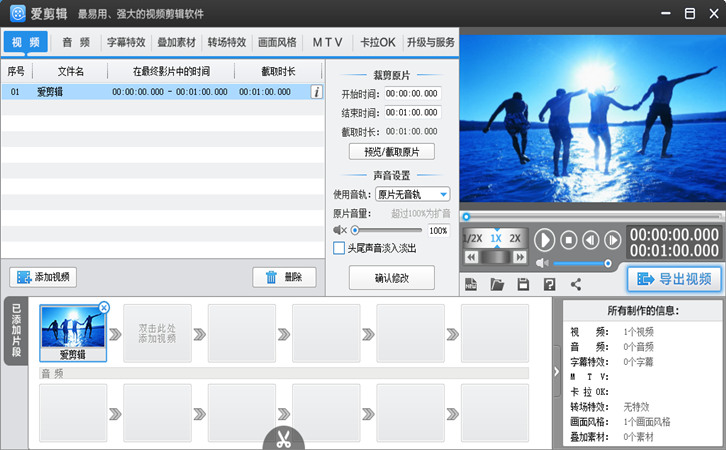Stop video playback
The height and width of the screenshot is (450, 726).
click(568, 239)
